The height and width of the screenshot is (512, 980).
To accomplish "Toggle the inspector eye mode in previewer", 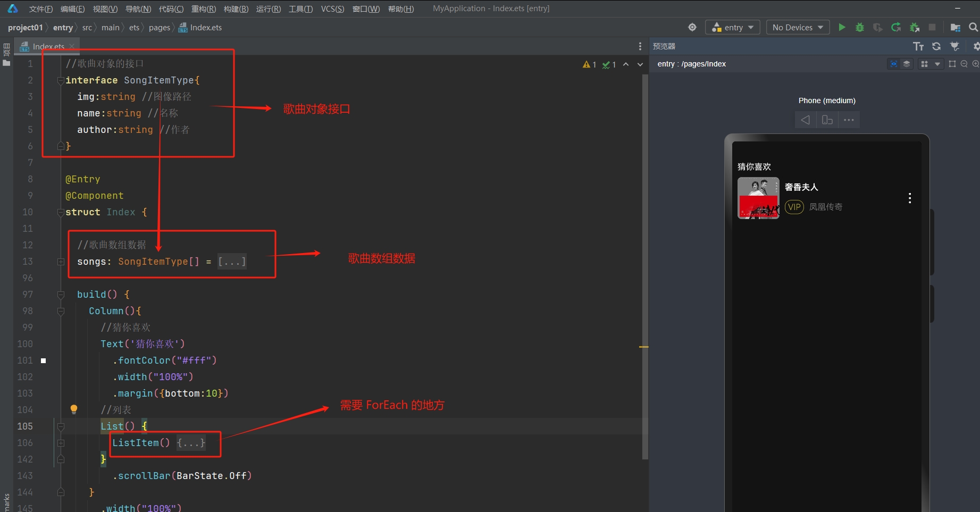I will pos(894,64).
